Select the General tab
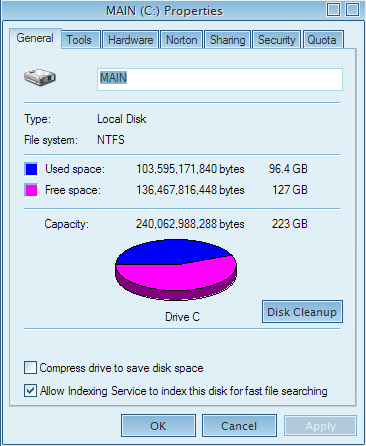The width and height of the screenshot is (366, 446). [x=35, y=38]
